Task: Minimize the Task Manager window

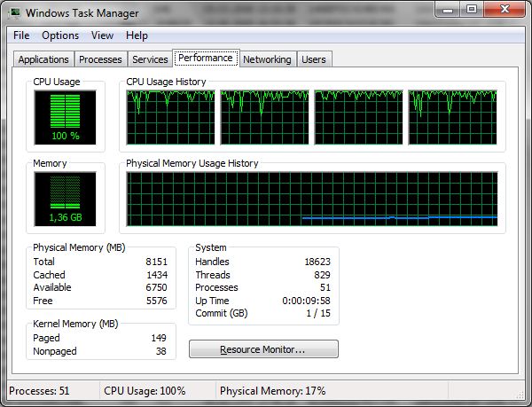Action: [448, 10]
